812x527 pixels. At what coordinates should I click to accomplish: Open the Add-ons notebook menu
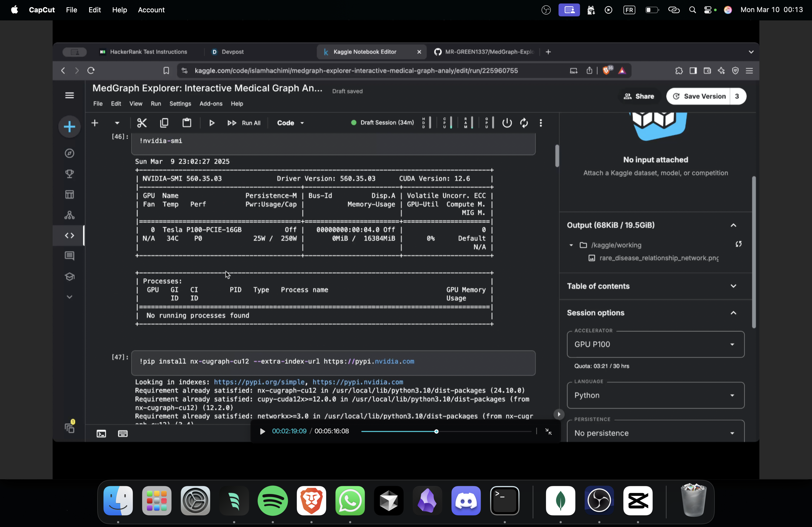point(211,104)
